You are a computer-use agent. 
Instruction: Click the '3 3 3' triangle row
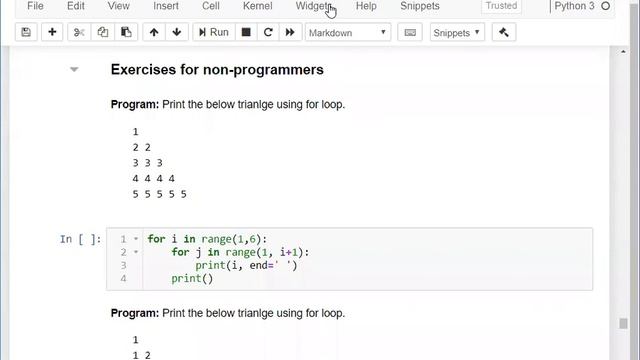[x=147, y=163]
